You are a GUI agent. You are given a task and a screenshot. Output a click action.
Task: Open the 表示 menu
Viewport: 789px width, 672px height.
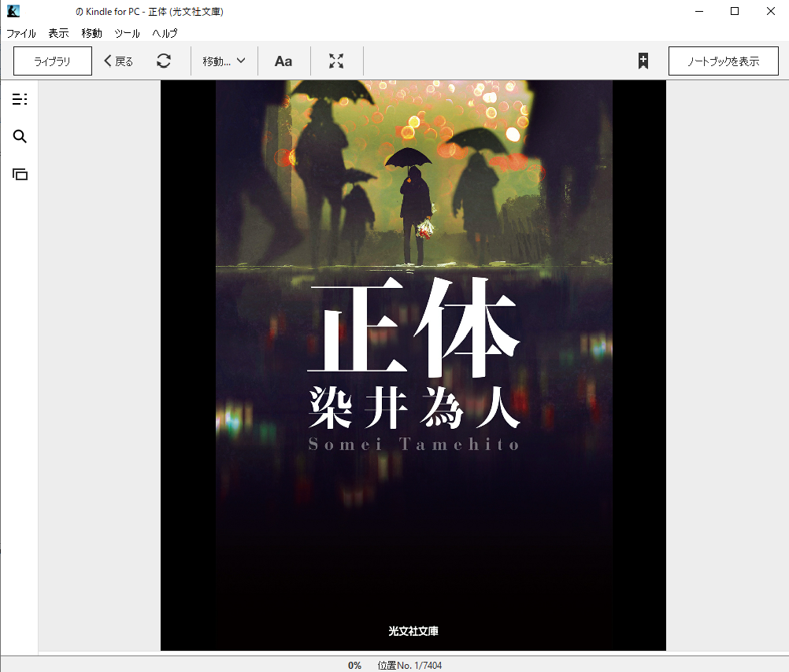click(58, 33)
